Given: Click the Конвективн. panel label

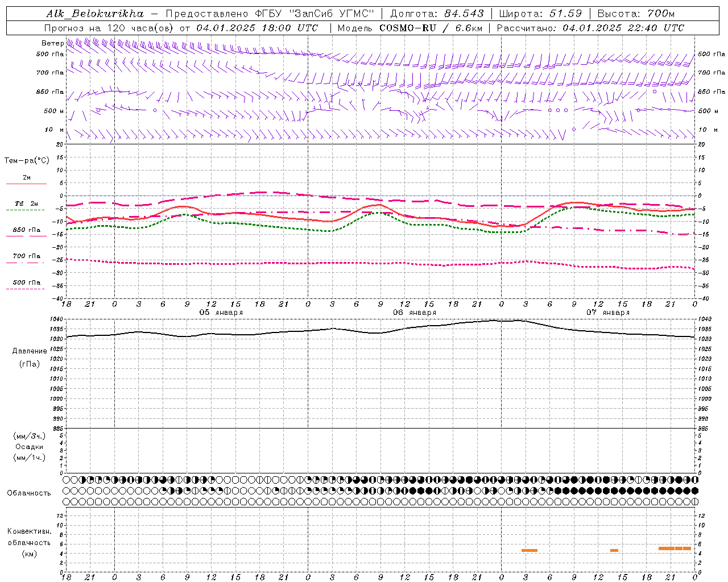Looking at the screenshot, I should click(x=29, y=531).
